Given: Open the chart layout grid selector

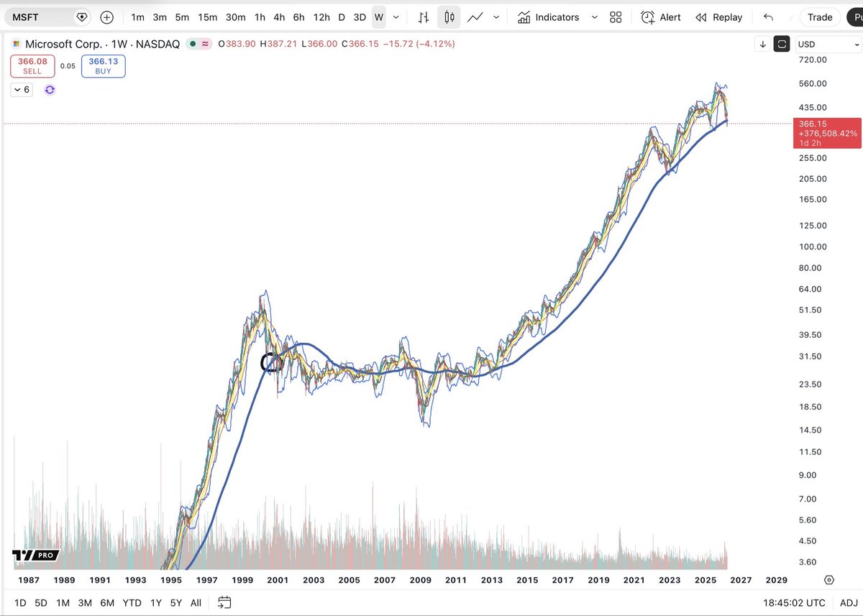Looking at the screenshot, I should pyautogui.click(x=616, y=17).
